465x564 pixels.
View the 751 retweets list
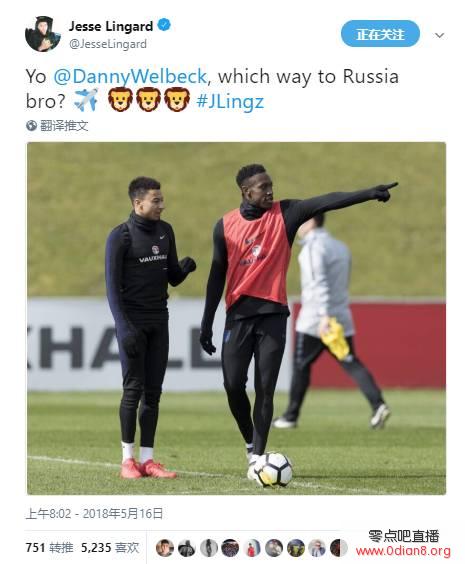(49, 547)
